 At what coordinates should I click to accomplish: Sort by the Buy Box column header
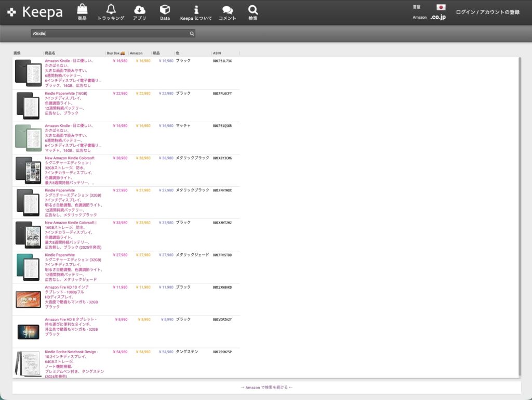[x=115, y=53]
